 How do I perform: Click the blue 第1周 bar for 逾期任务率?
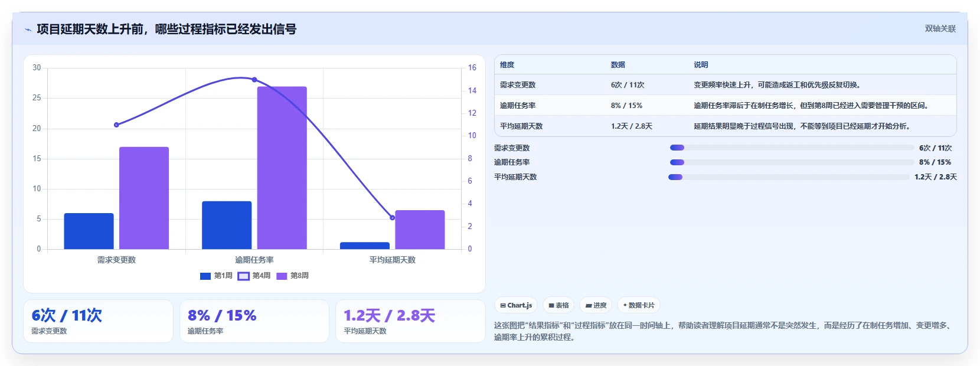pos(227,225)
